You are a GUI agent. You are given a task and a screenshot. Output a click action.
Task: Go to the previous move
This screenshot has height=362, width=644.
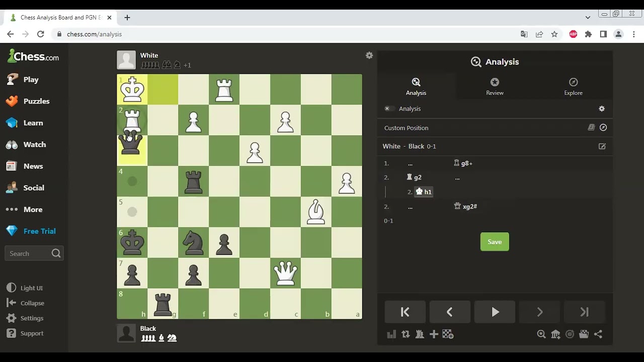450,312
